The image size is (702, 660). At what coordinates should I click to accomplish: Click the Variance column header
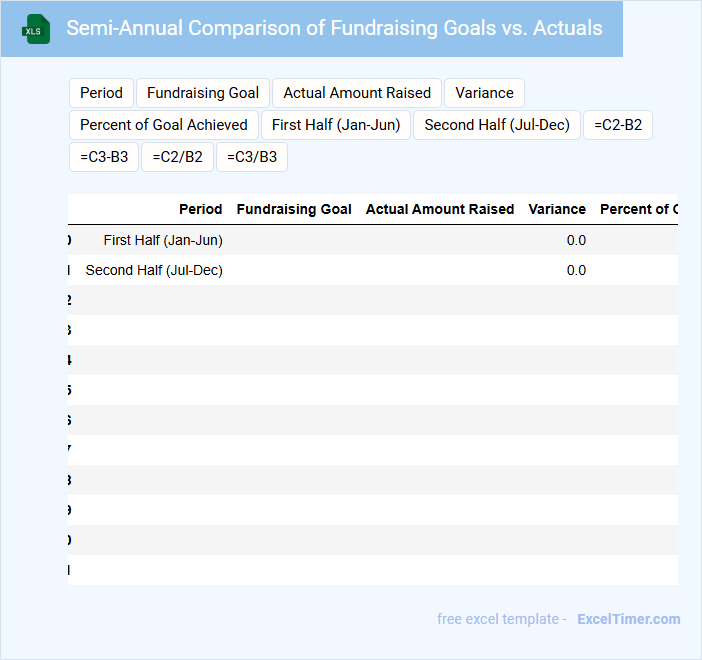557,209
